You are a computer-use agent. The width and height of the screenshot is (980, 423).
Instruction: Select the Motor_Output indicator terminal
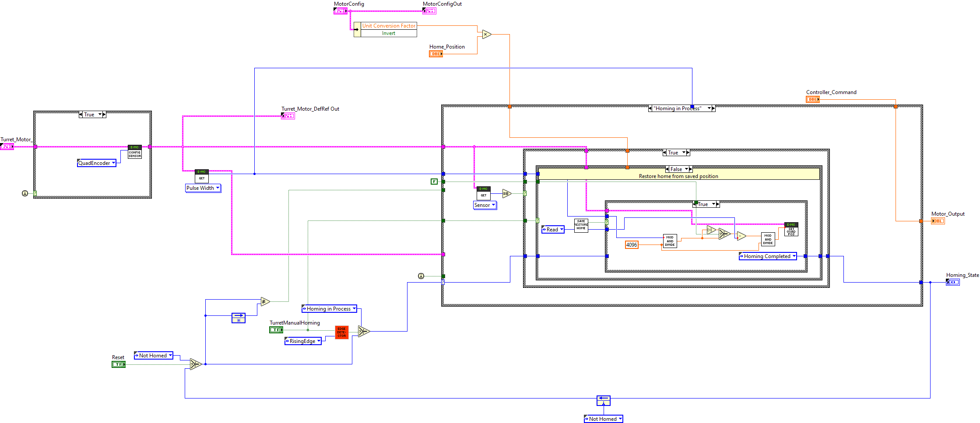pos(938,221)
